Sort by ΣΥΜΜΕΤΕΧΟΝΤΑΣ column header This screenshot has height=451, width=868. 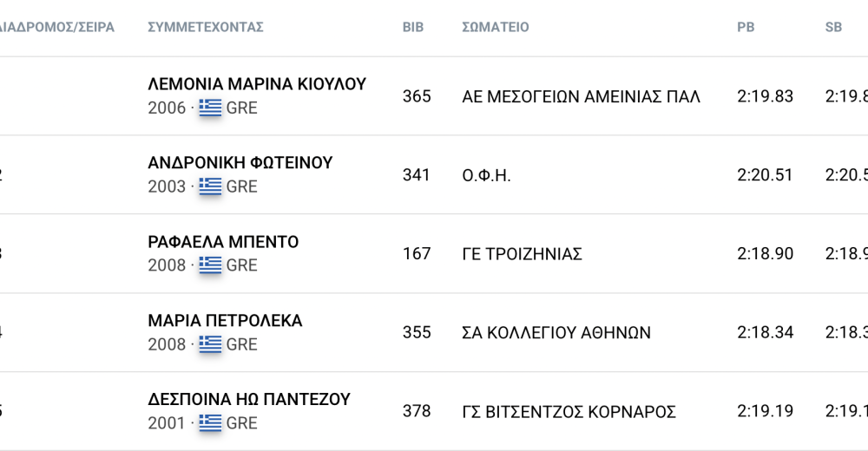(x=206, y=27)
